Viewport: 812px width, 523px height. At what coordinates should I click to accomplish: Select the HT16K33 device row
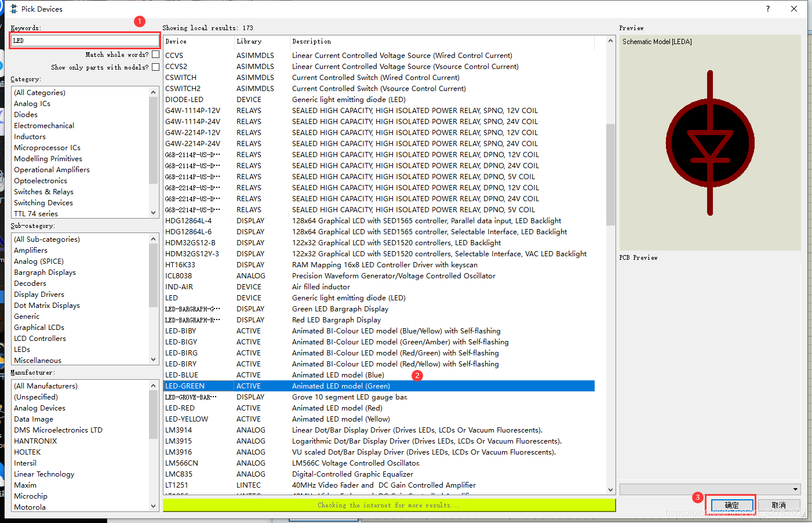[379, 265]
